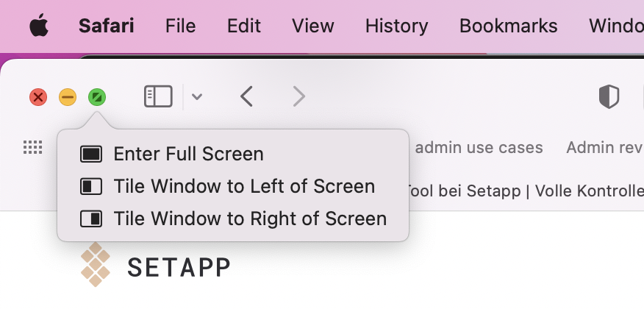644x309 pixels.
Task: Show the apps grid in favorites bar
Action: pos(33,147)
